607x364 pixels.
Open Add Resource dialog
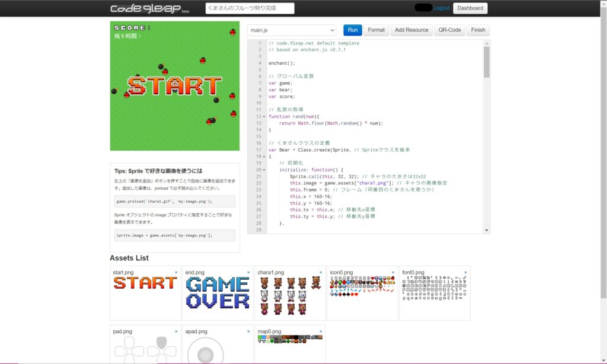pos(411,30)
